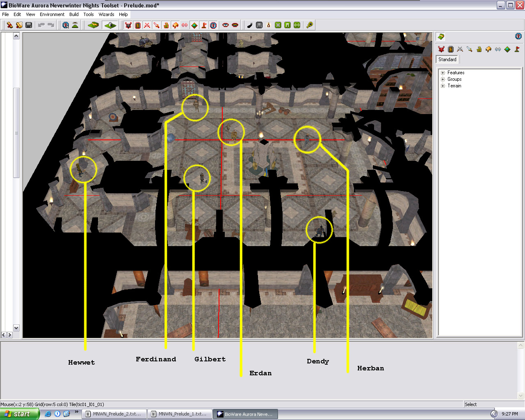Click the Undo arrow in the toolbar
525x420 pixels.
(x=41, y=25)
